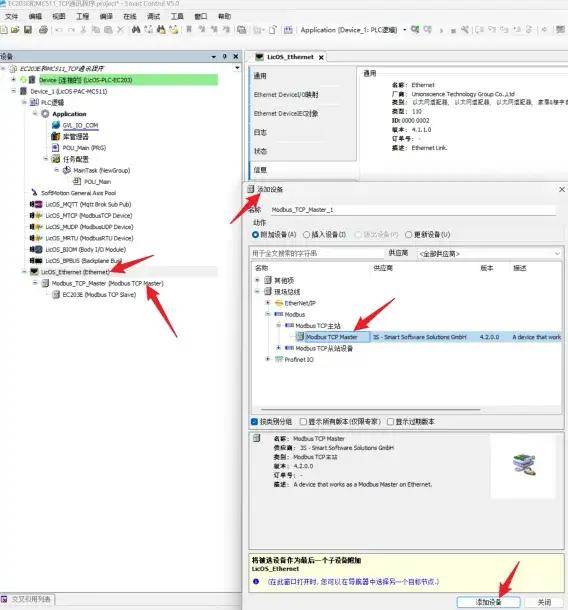Expand the EtherNet/IP node in device list
The height and width of the screenshot is (610, 568).
268,303
